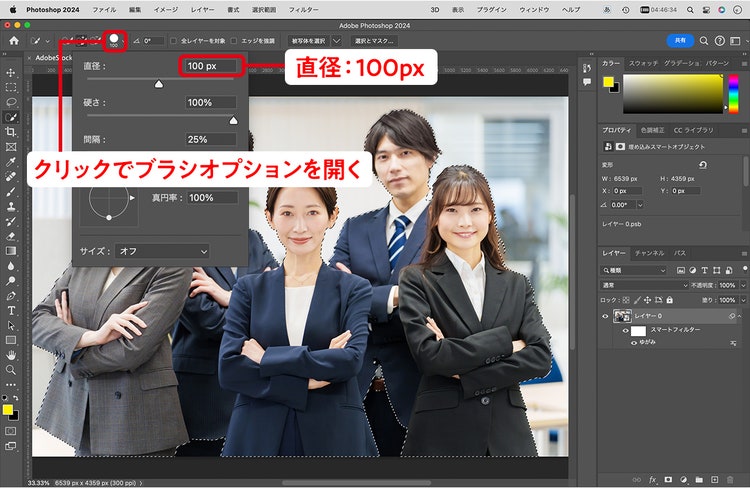Change the screen mode
This screenshot has height=488, width=750.
pyautogui.click(x=11, y=446)
